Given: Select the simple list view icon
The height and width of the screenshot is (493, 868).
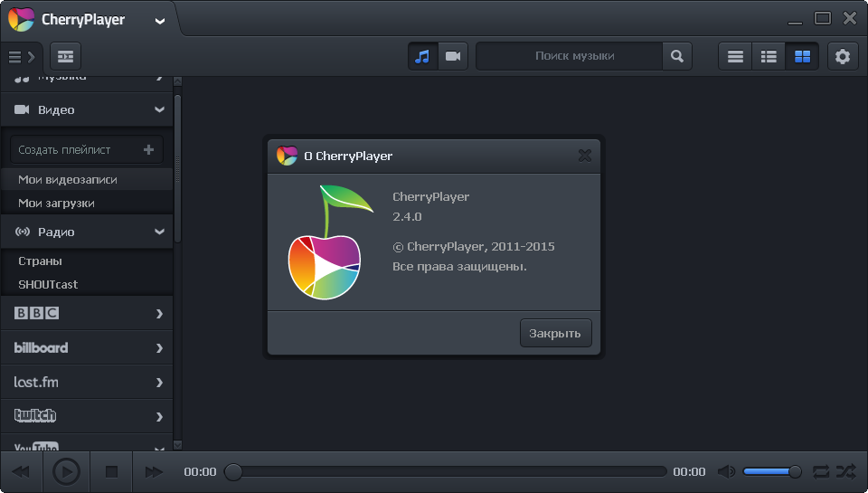Looking at the screenshot, I should [x=735, y=56].
